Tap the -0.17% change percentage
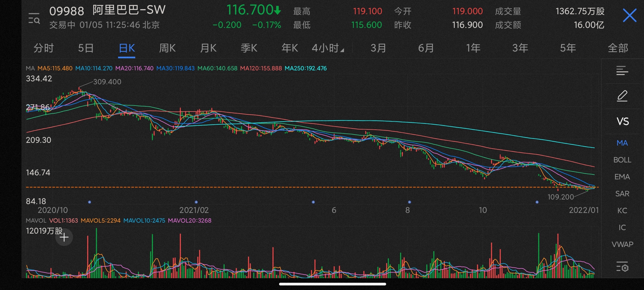 [x=266, y=25]
